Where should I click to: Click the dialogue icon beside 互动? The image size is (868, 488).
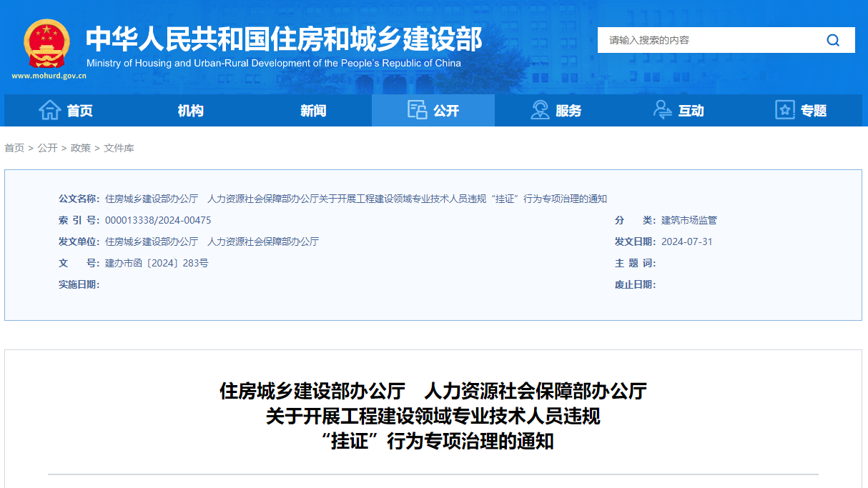[x=661, y=109]
